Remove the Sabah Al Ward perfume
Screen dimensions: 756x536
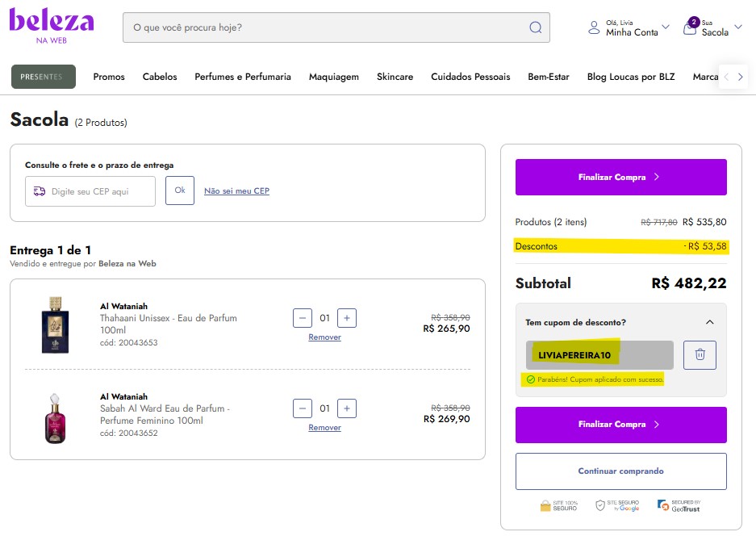coord(324,428)
